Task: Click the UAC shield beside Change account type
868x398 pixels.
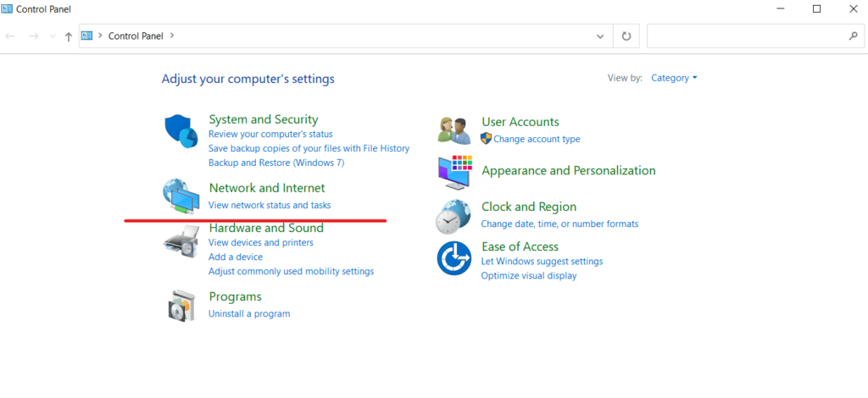Action: click(486, 138)
